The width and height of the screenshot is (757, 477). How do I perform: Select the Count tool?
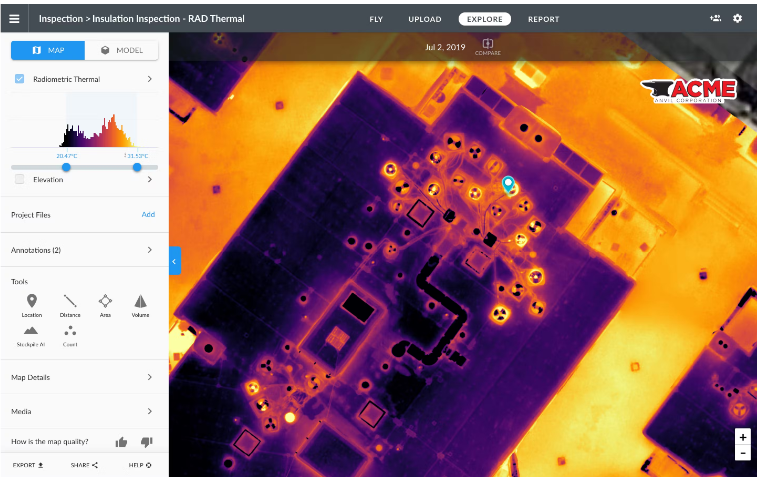click(70, 337)
